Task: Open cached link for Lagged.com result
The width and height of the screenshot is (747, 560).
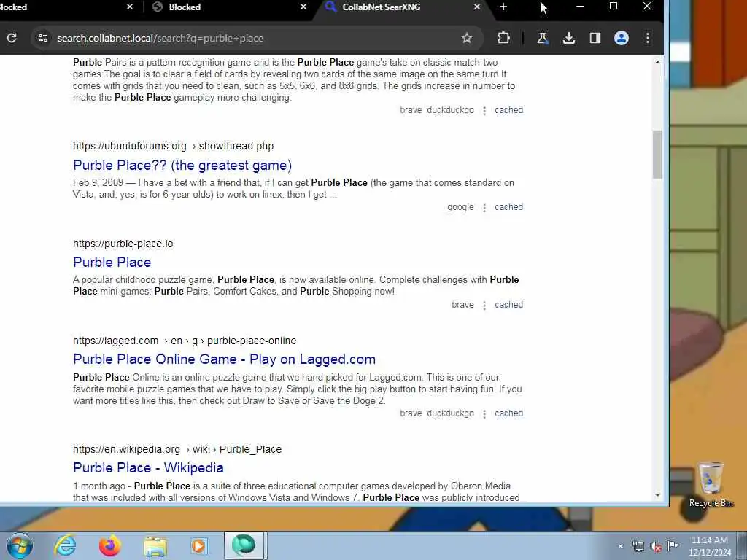Action: click(x=508, y=413)
